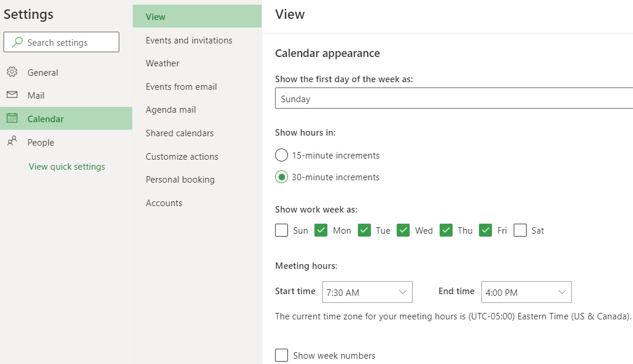Check the Sun work week checkbox

click(282, 230)
